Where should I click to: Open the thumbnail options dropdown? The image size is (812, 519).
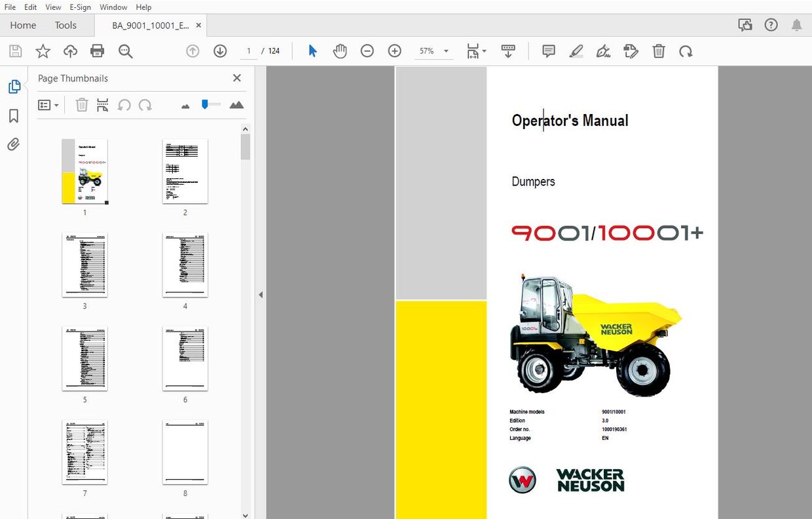tap(48, 104)
